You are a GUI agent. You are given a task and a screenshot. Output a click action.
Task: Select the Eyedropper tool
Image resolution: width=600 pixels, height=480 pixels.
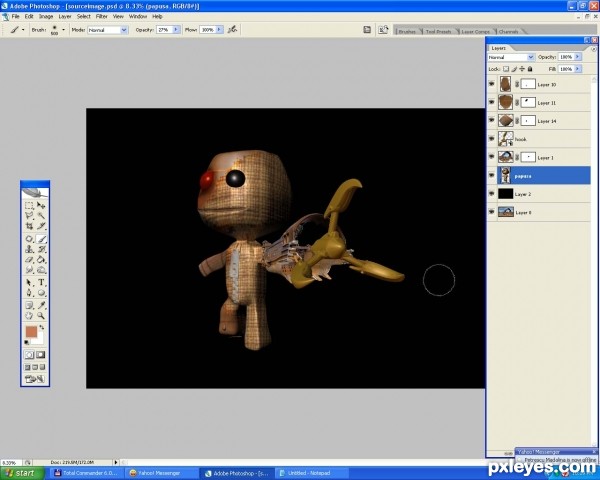coord(41,305)
